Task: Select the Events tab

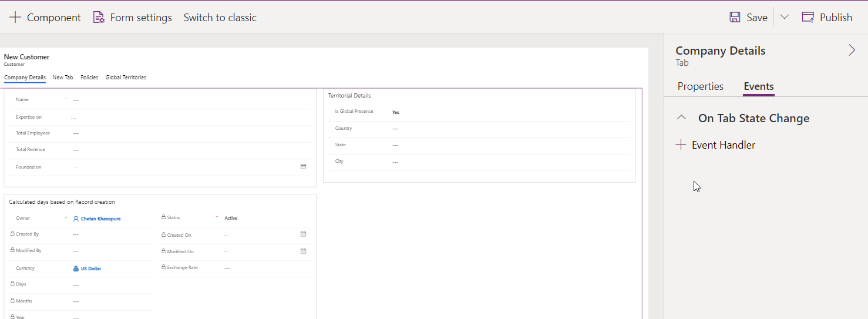Action: pyautogui.click(x=758, y=86)
